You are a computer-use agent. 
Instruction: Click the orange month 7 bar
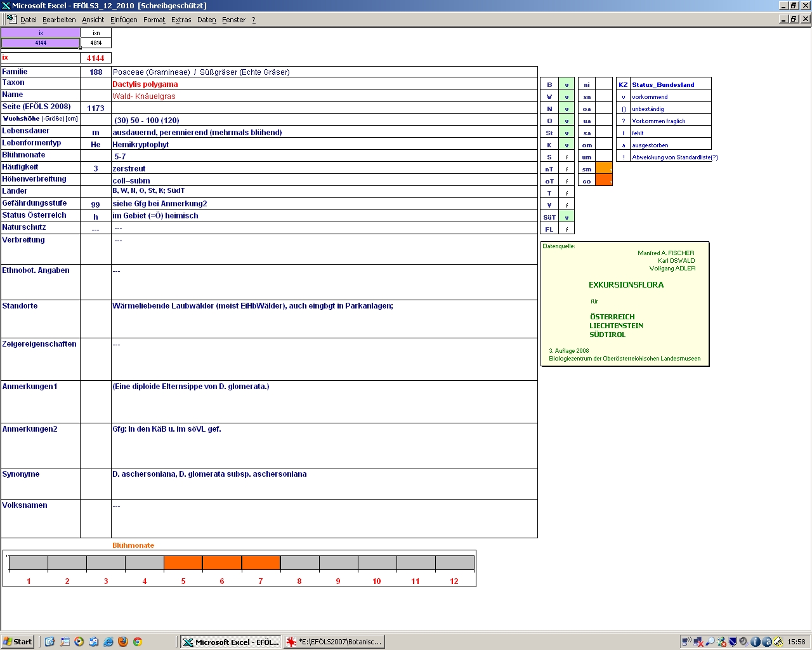pyautogui.click(x=261, y=563)
